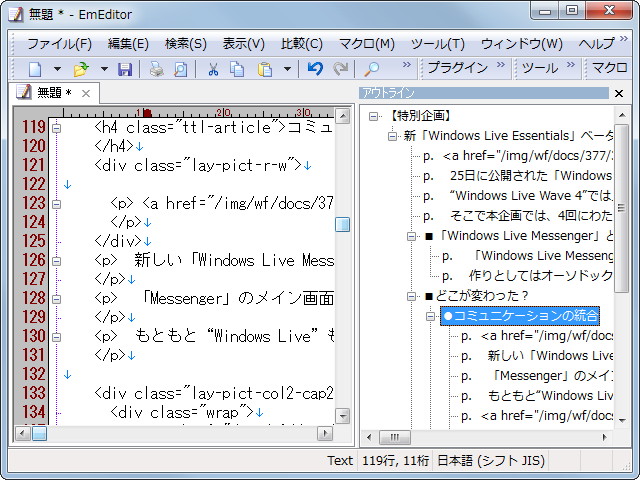Click line number 125 in the gutter
This screenshot has height=480, width=640.
(33, 241)
